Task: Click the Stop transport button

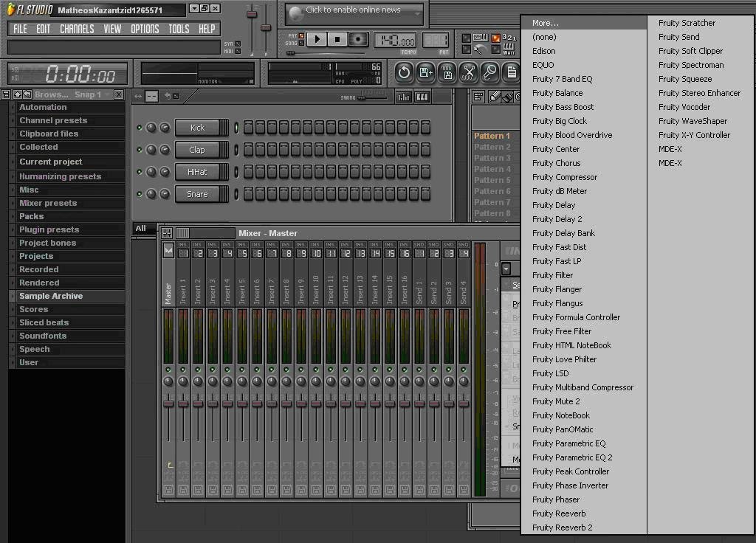Action: point(337,40)
